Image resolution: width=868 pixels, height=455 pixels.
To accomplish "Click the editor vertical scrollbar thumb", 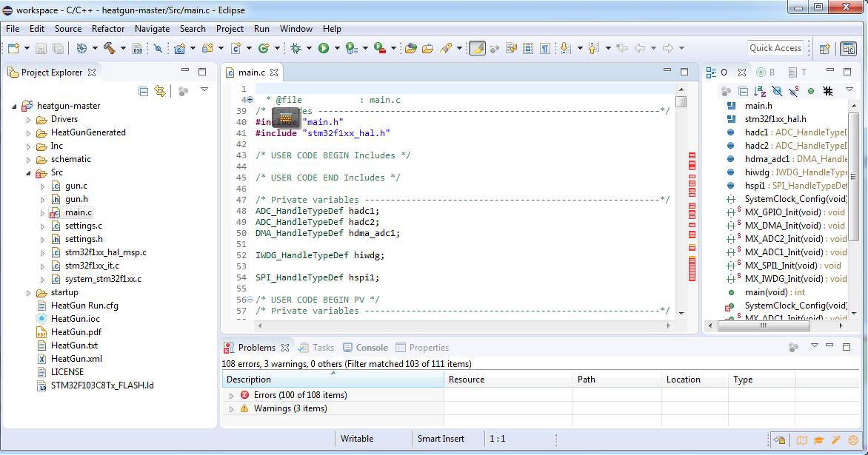I will coord(681,101).
